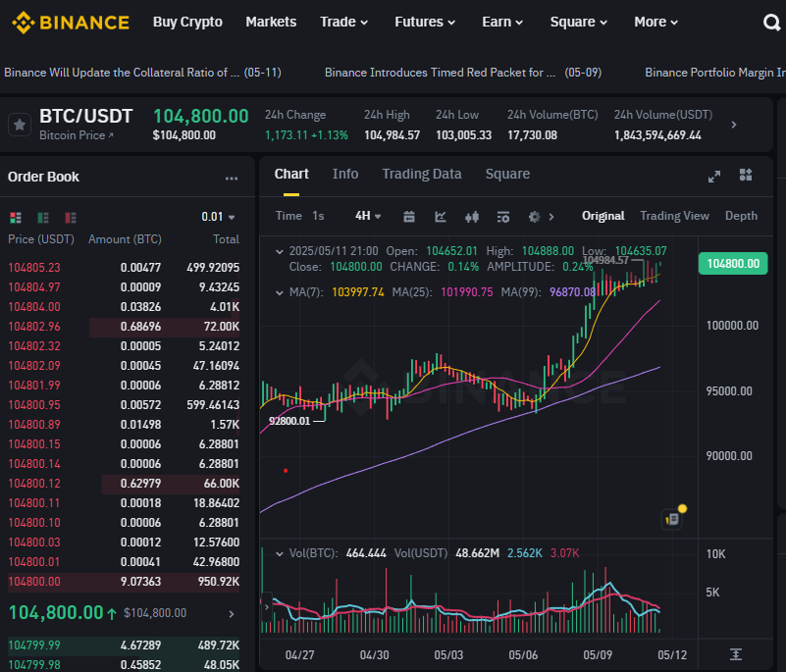Click the chevron after the gear icon
Image resolution: width=786 pixels, height=672 pixels.
(551, 217)
